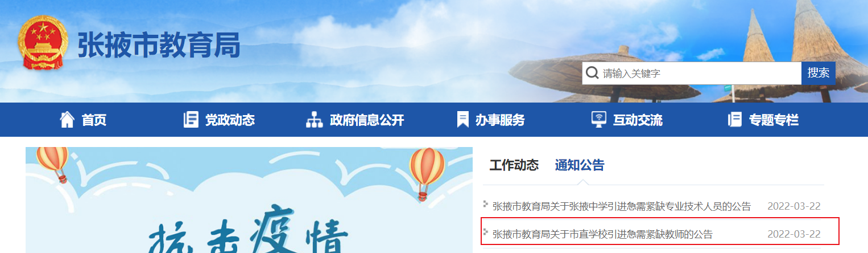Click the 搜索 button

819,73
